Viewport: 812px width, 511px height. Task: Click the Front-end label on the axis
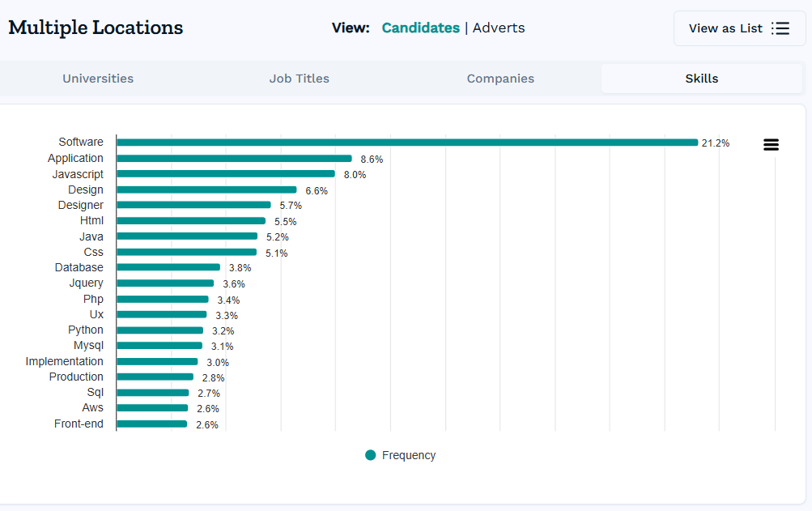tap(78, 424)
